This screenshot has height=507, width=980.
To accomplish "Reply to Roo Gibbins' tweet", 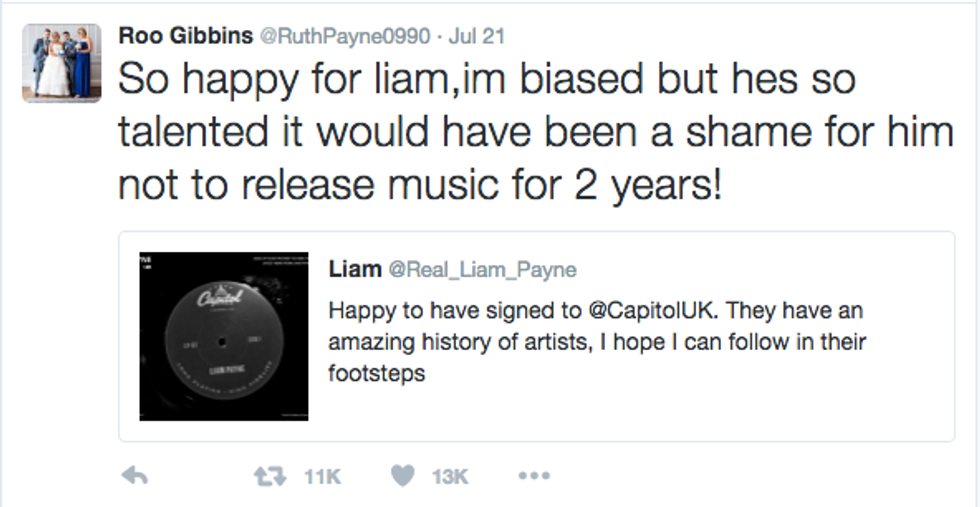I will point(135,477).
